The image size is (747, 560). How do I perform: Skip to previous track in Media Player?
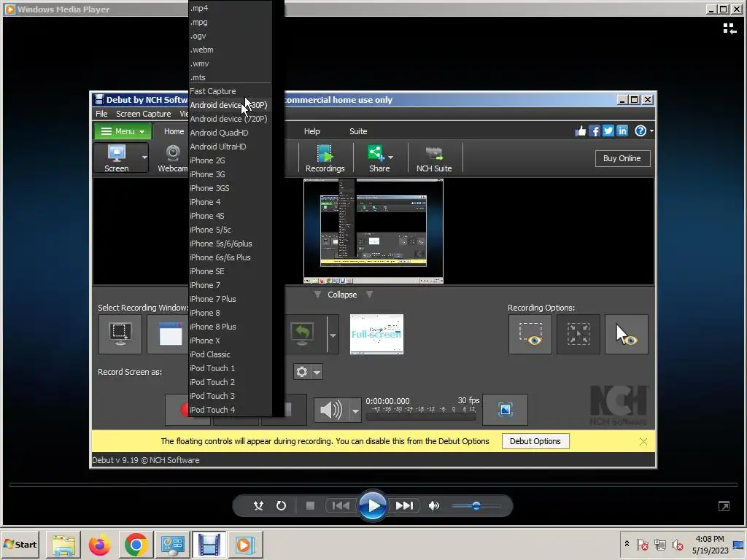341,506
